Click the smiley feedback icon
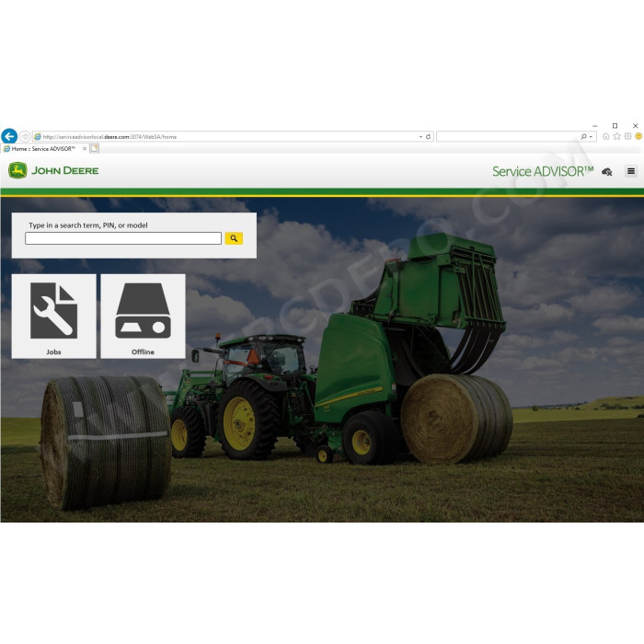 click(638, 136)
